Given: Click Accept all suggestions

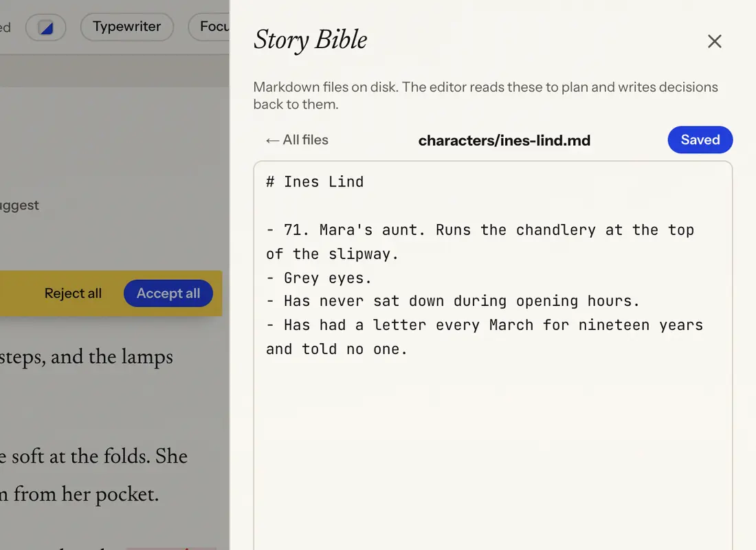Looking at the screenshot, I should click(x=168, y=294).
